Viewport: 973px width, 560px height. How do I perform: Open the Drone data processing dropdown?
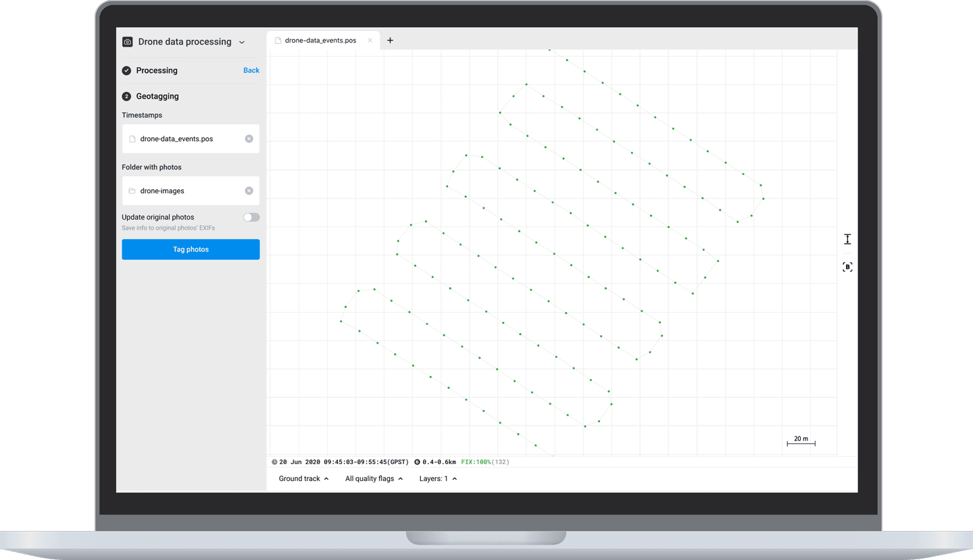coord(242,43)
